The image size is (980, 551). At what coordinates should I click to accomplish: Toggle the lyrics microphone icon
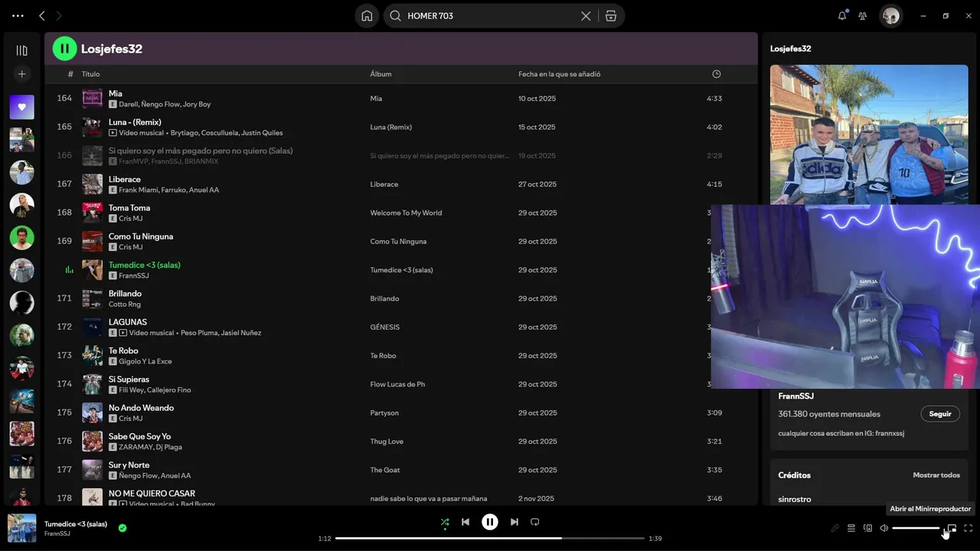tap(835, 528)
